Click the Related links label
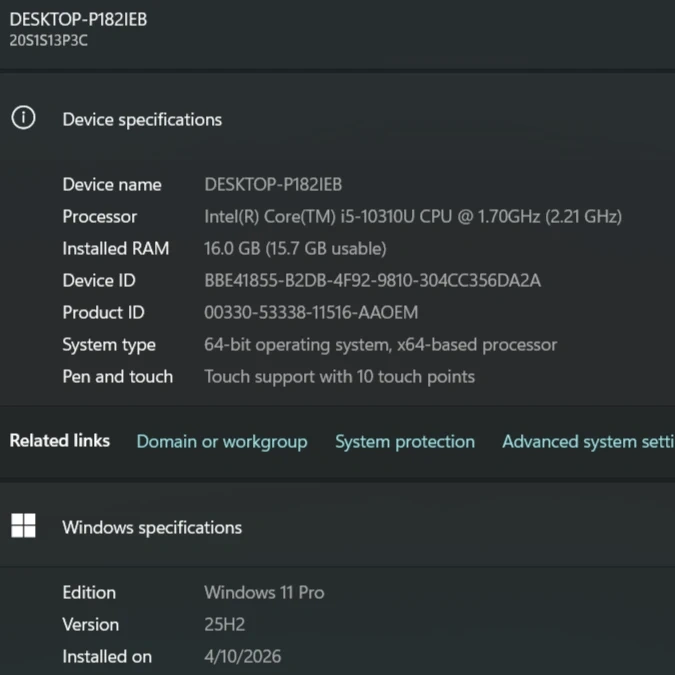 60,441
